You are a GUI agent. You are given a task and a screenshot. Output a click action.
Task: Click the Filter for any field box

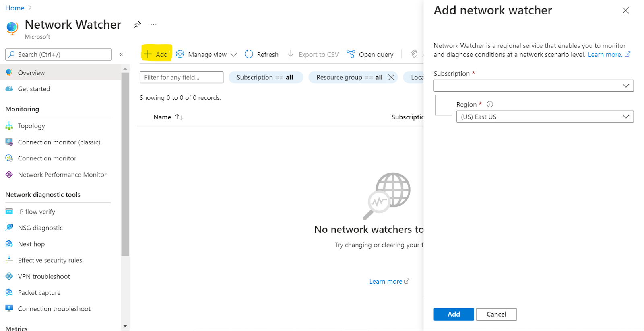(181, 77)
